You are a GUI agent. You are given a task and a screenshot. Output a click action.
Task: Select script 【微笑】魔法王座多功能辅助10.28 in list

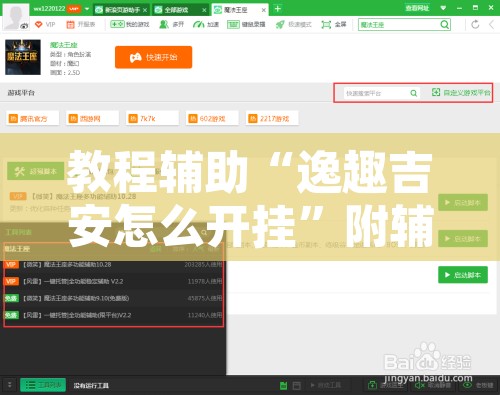click(x=113, y=265)
